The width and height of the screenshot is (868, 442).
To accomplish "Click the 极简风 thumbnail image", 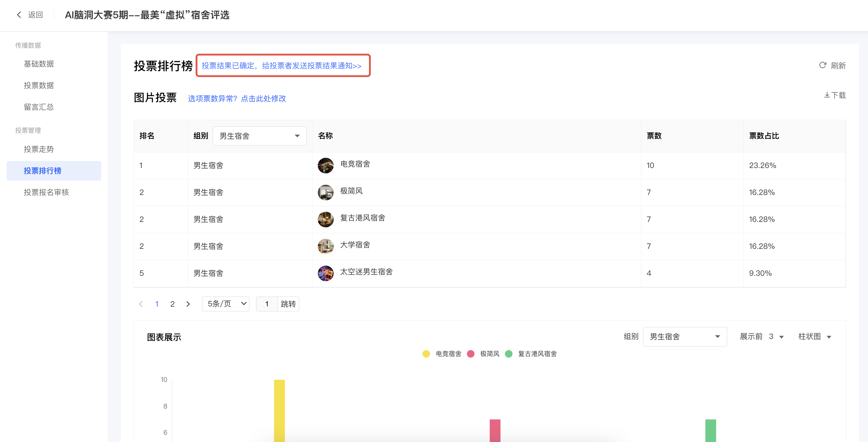I will point(326,192).
